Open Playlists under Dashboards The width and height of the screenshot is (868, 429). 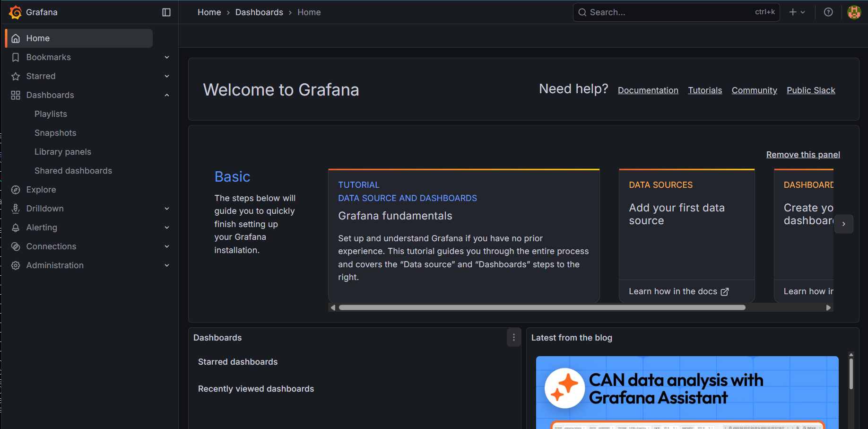[51, 114]
